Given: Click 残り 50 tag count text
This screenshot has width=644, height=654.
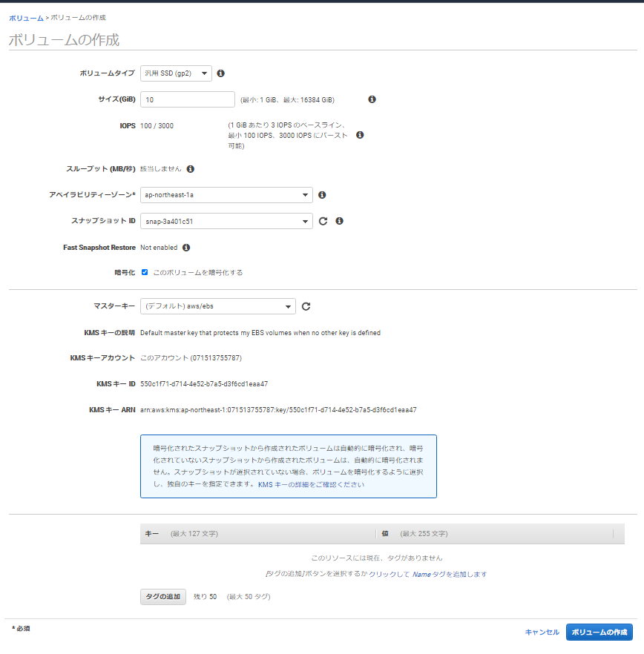Looking at the screenshot, I should [205, 597].
